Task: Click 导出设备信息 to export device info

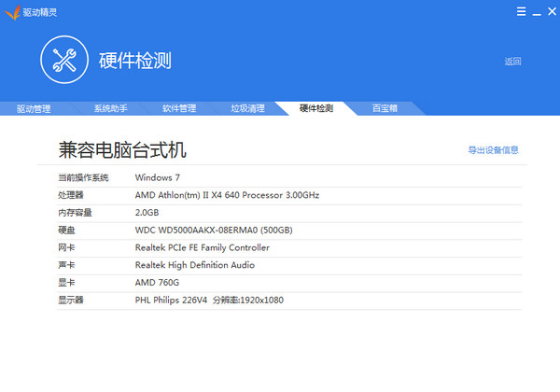Action: [493, 149]
